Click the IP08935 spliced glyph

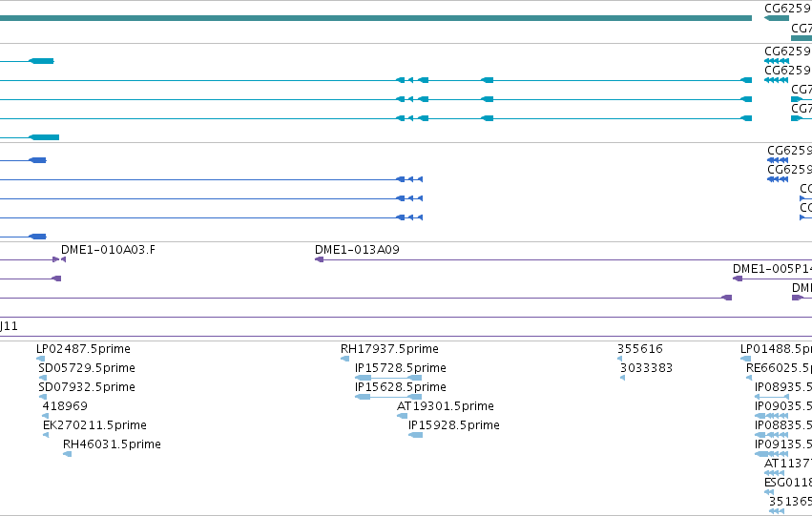pyautogui.click(x=772, y=397)
